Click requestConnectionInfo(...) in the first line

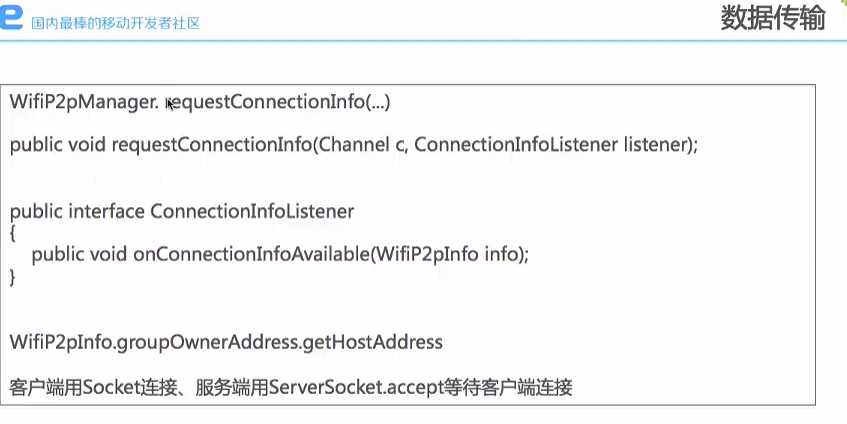pos(278,102)
